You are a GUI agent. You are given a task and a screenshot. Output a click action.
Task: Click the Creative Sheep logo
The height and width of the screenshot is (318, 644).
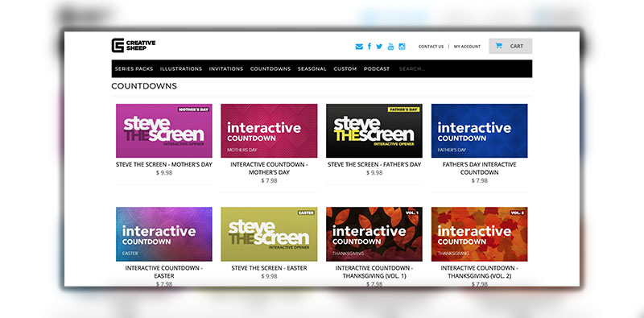coord(134,45)
